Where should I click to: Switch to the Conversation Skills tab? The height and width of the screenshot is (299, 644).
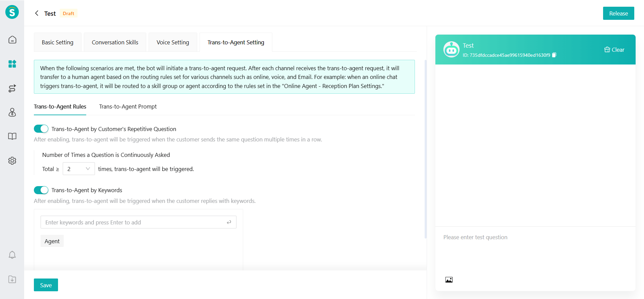coord(115,42)
